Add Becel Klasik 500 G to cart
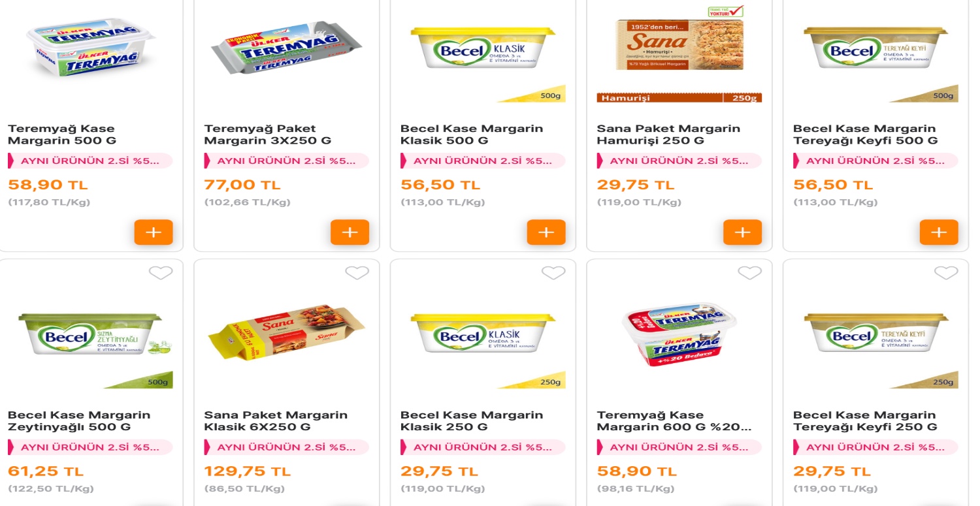 click(546, 232)
